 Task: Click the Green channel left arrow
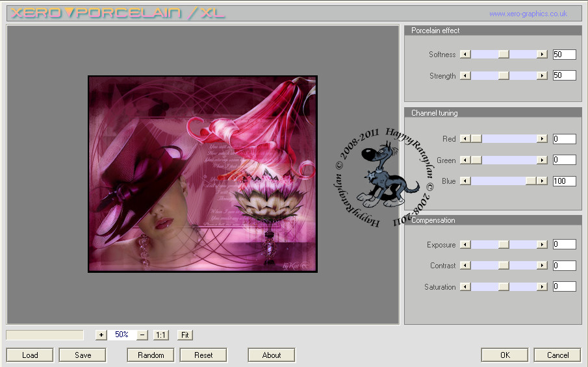click(x=465, y=160)
